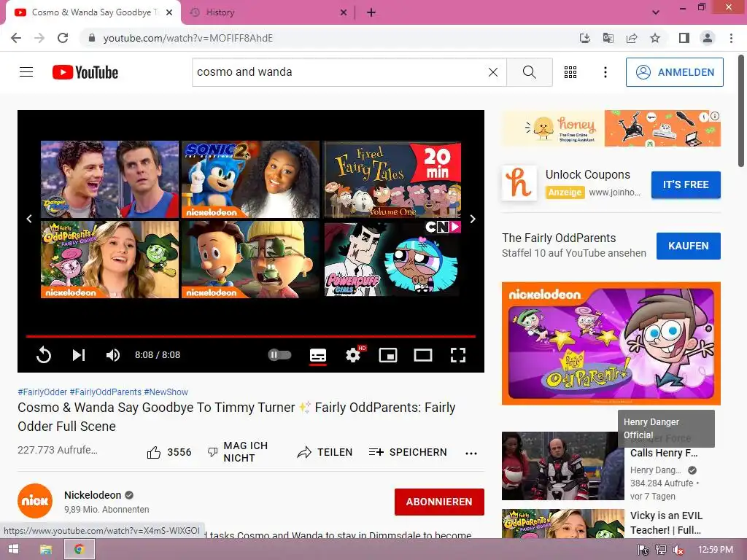Image resolution: width=747 pixels, height=560 pixels.
Task: Open the tab search chevron dropdown
Action: tap(656, 12)
